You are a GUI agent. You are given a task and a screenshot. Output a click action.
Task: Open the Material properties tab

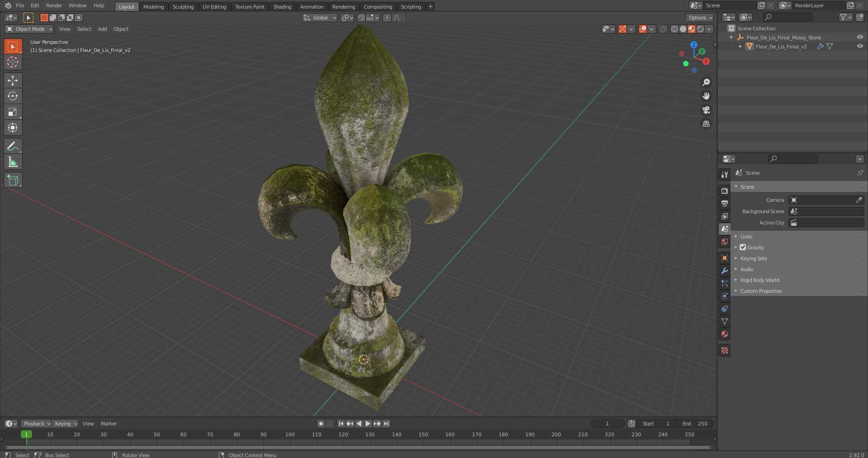pos(725,334)
